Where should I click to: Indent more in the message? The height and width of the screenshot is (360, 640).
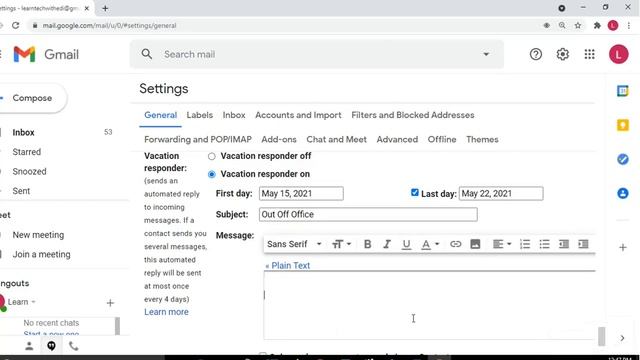[x=583, y=244]
